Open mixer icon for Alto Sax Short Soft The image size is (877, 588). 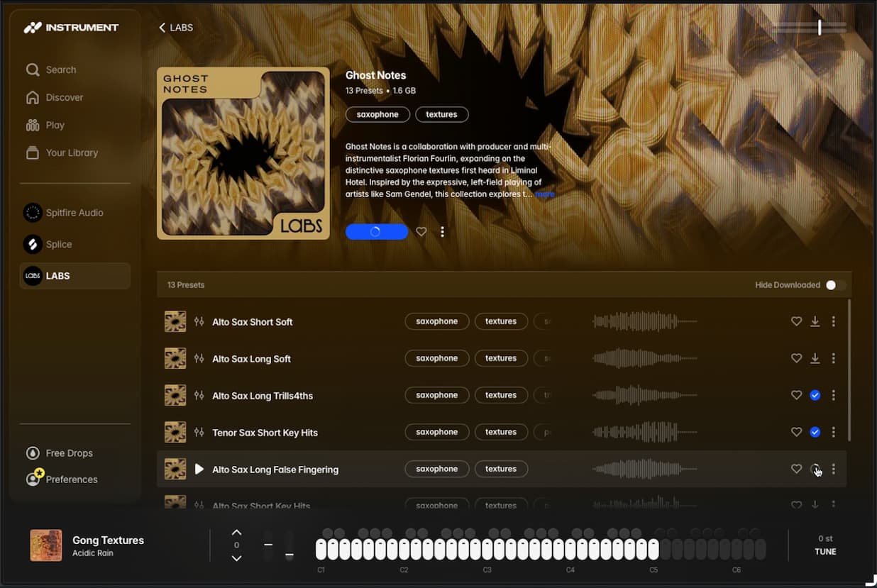(199, 321)
